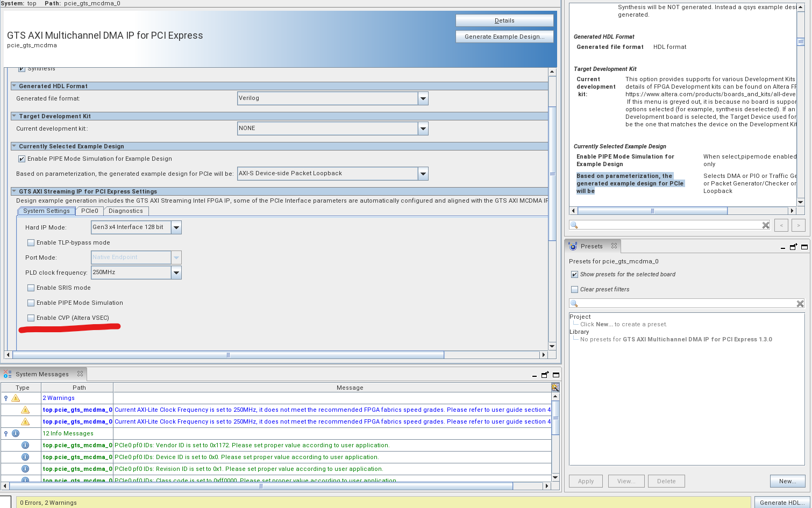Viewport: 812px width, 508px height.
Task: Open the Hard IP Mode dropdown
Action: (176, 227)
